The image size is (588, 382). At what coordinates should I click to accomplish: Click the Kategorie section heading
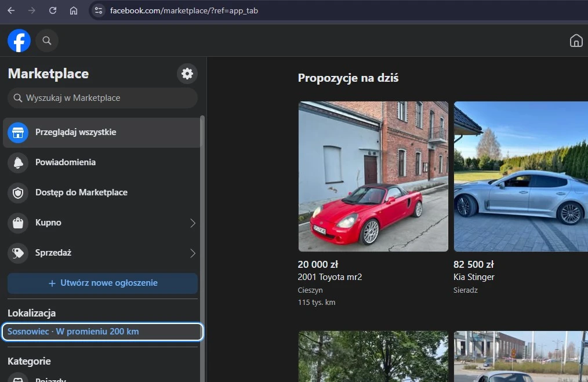[29, 361]
